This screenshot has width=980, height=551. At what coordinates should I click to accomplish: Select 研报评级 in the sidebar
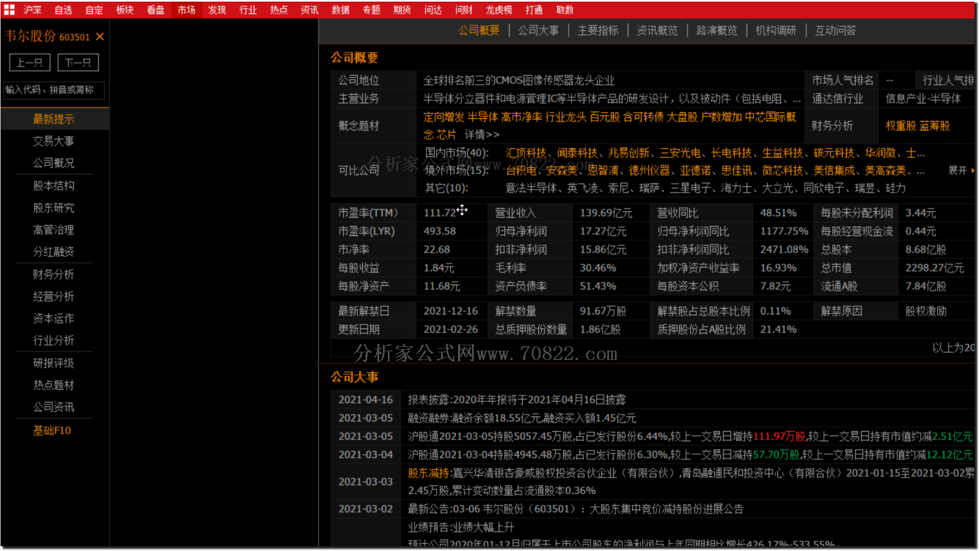tap(54, 363)
